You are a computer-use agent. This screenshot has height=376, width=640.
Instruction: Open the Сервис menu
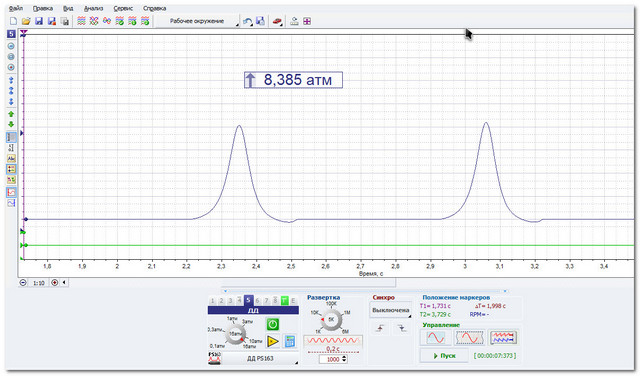coord(123,8)
